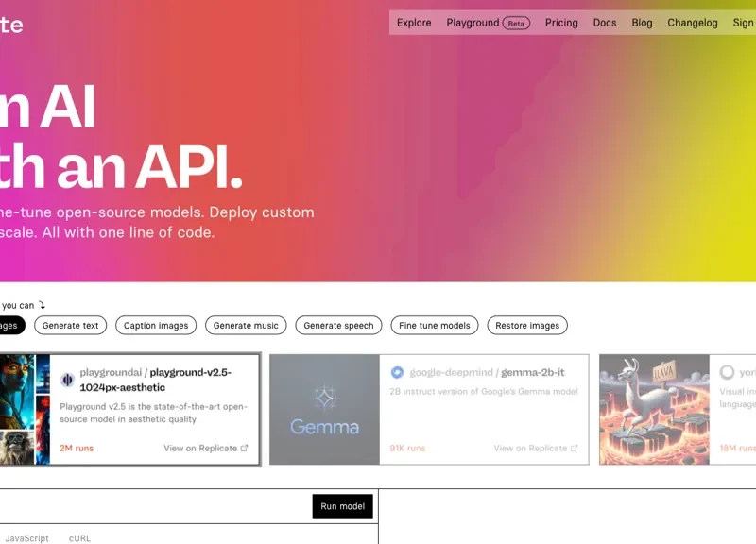This screenshot has height=544, width=756.
Task: Click external link icon on playground-v2.5 card
Action: click(x=245, y=449)
